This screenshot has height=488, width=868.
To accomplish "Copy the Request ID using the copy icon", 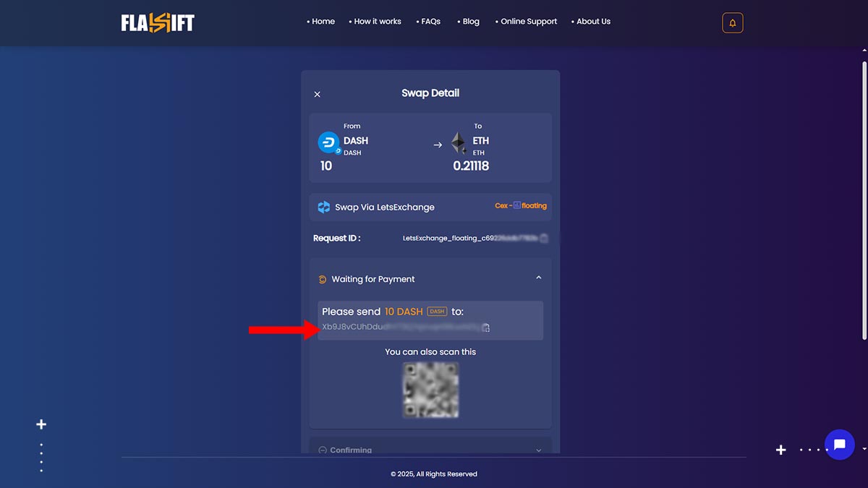I will tap(544, 238).
